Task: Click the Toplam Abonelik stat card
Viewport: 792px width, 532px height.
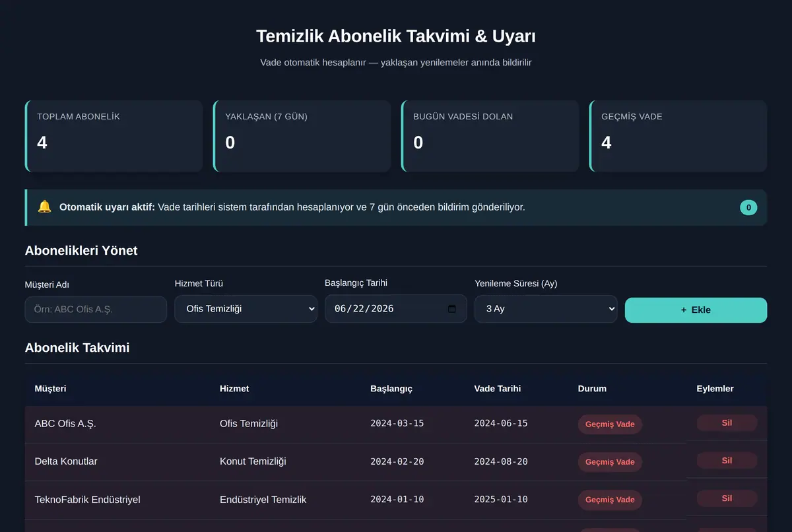Action: [x=114, y=136]
